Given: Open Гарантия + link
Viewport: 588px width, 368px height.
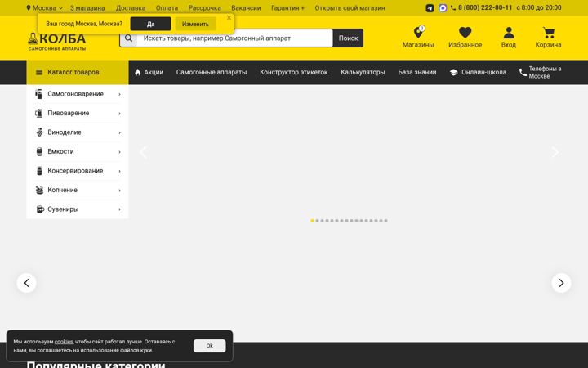Looking at the screenshot, I should pyautogui.click(x=287, y=8).
